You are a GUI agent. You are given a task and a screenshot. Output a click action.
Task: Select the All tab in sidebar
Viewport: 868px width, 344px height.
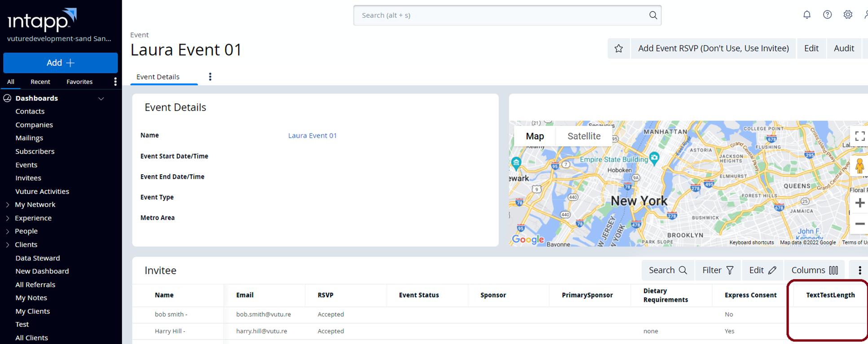click(11, 82)
